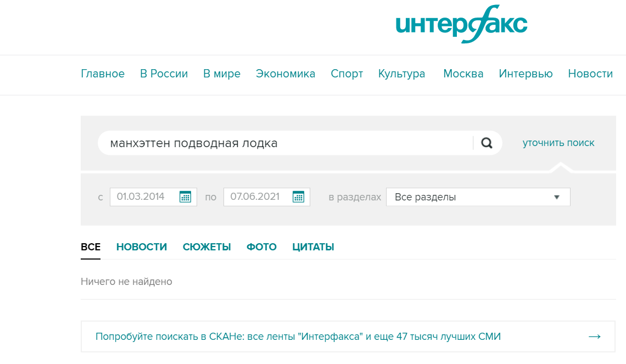Follow the 'Попробуйте поискать в СКАНе' link
The image size is (626, 364).
tap(298, 337)
